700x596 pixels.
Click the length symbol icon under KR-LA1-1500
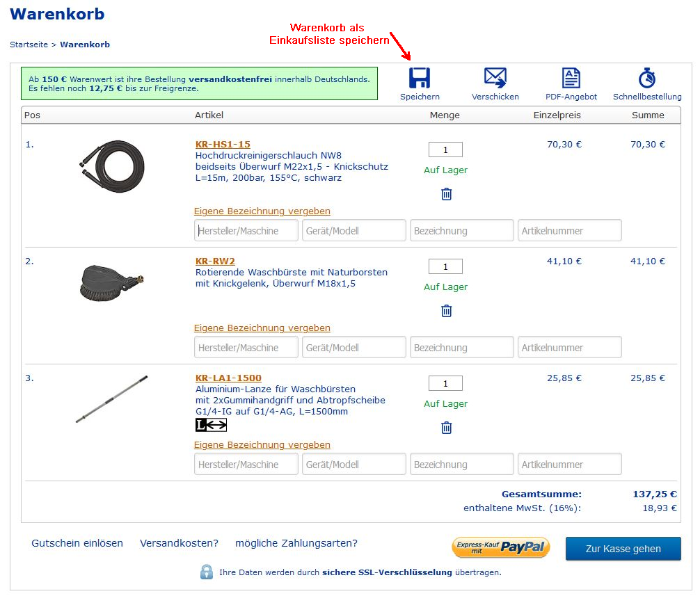click(212, 425)
